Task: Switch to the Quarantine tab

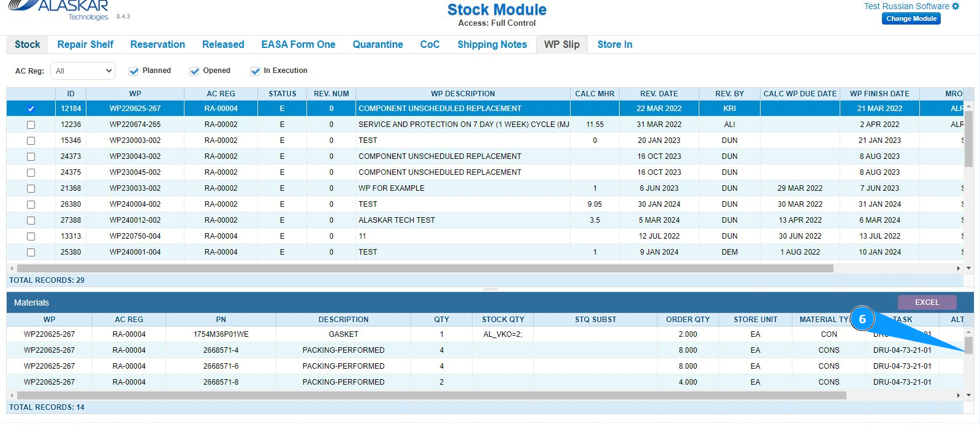Action: tap(378, 45)
